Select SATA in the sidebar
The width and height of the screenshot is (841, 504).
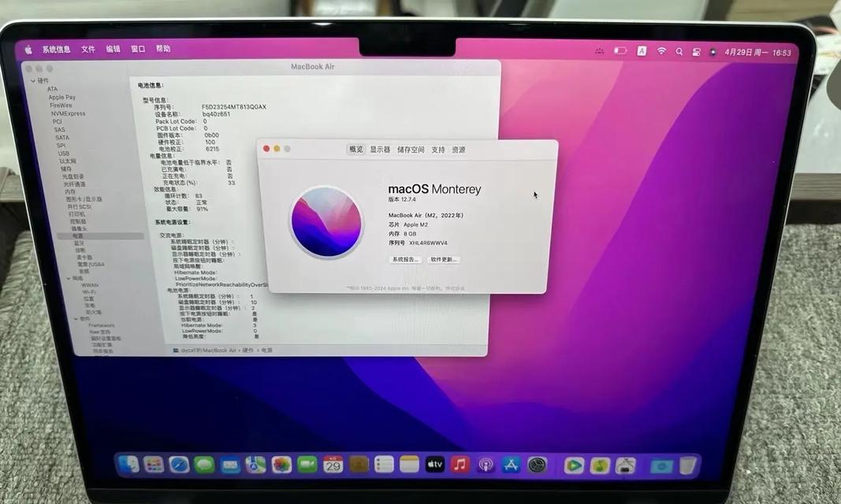(62, 138)
